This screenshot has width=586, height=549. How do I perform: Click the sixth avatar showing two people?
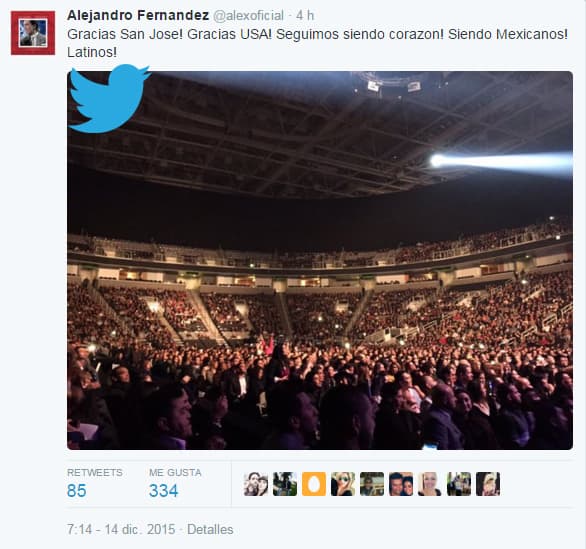(401, 484)
